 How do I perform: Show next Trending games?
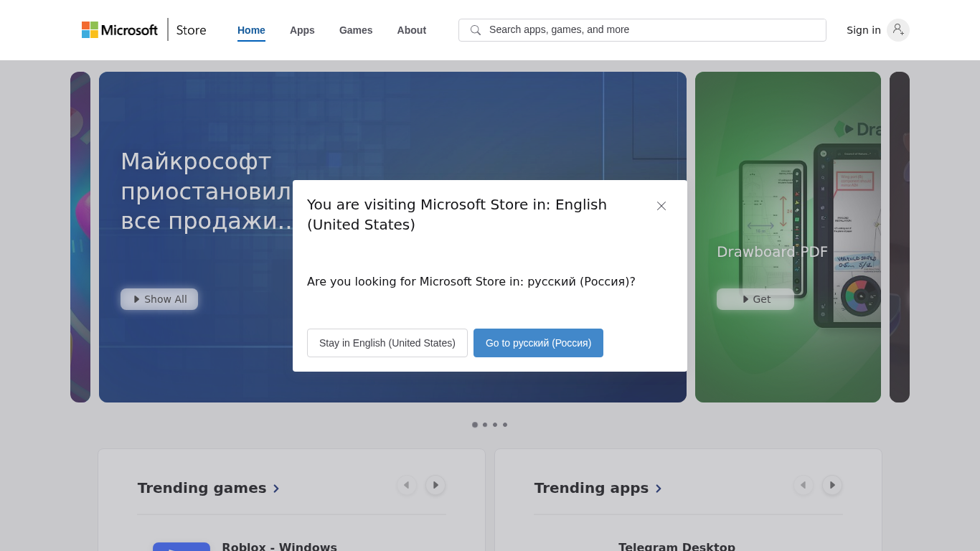(435, 485)
